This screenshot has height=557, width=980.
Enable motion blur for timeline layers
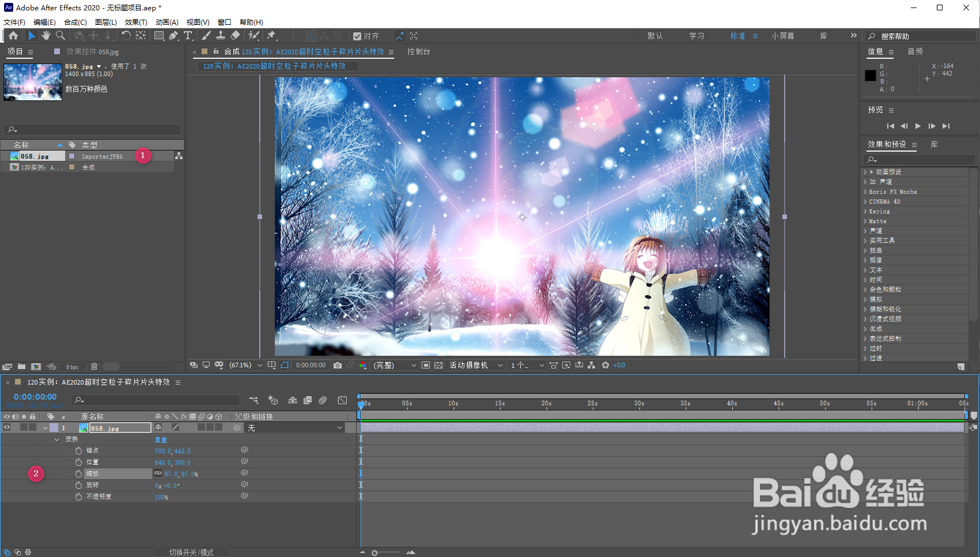coord(323,400)
